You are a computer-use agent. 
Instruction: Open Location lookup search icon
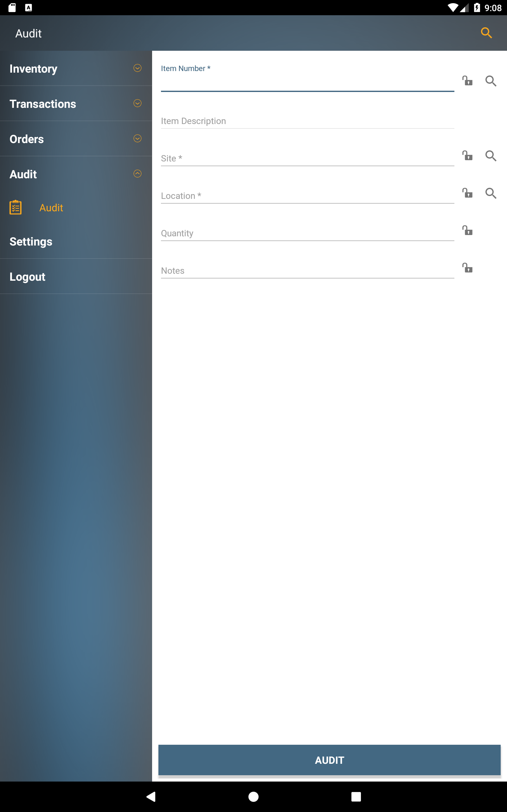pos(491,193)
